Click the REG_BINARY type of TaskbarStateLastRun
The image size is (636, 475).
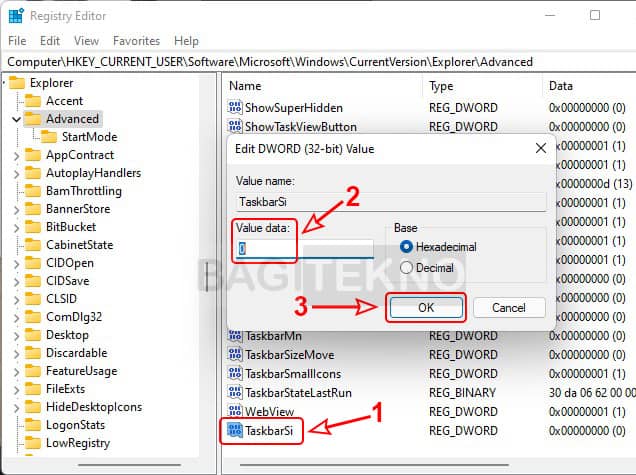[462, 393]
